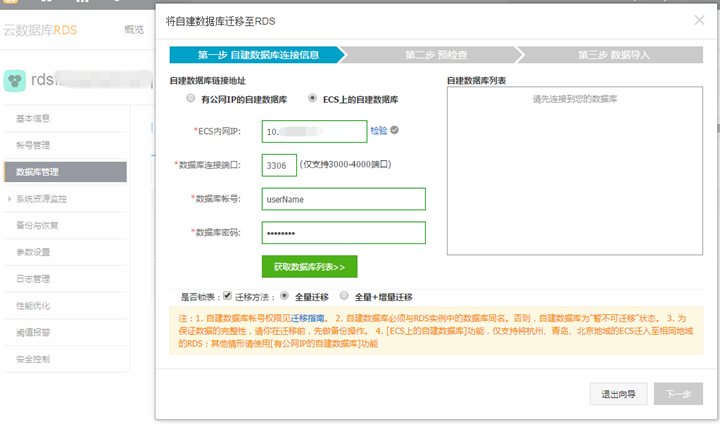
Task: Click the (仅支持3000-4000端口) hint text
Action: 345,164
